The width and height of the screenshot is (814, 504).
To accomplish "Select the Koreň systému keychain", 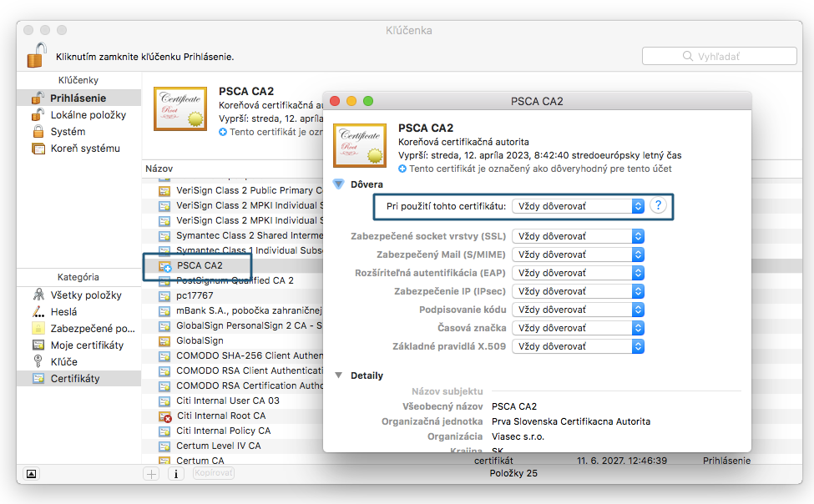I will click(79, 148).
